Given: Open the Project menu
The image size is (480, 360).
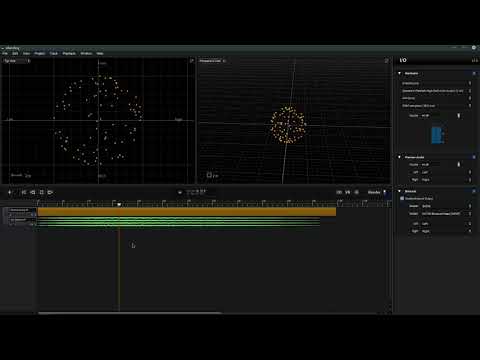Looking at the screenshot, I should pyautogui.click(x=39, y=53).
